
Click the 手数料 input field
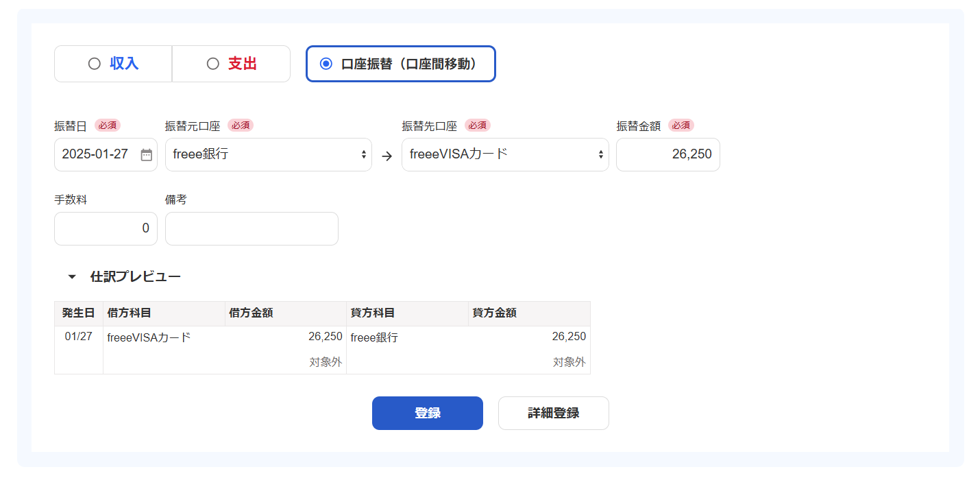click(106, 228)
